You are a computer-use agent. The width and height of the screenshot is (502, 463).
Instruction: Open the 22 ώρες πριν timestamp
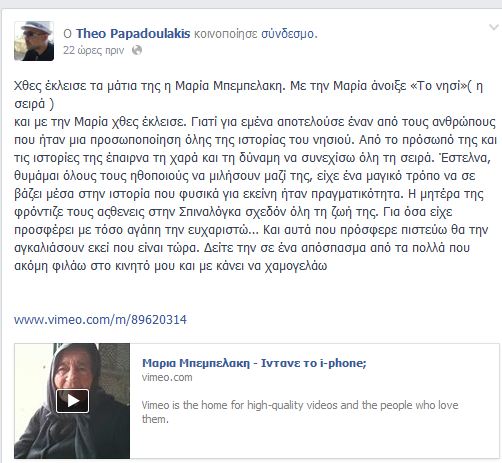coord(94,50)
